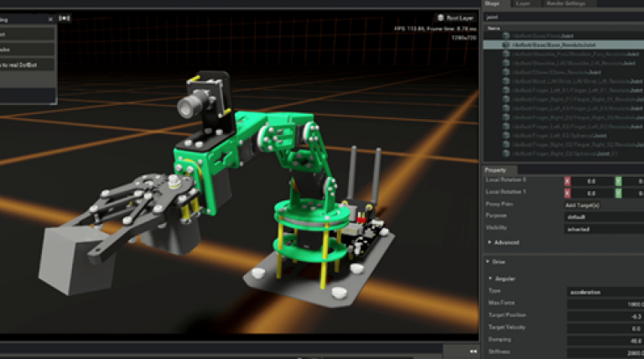644x359 pixels.
Task: Click the Target Velocity value field
Action: [605, 329]
